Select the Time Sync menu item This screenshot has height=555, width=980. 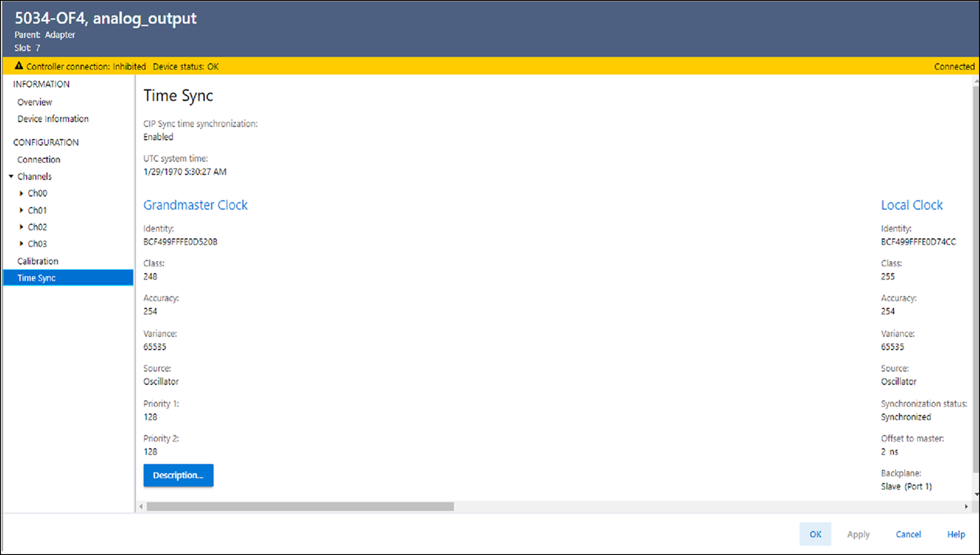tap(36, 278)
